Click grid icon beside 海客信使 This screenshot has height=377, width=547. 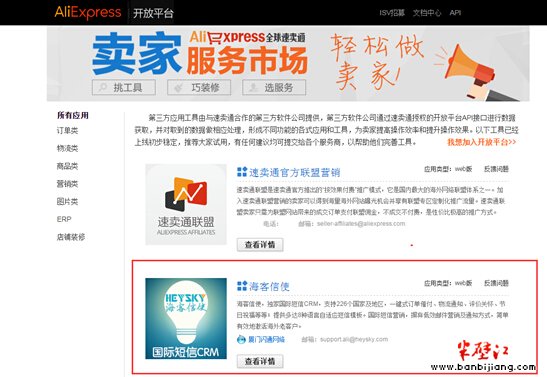click(242, 286)
